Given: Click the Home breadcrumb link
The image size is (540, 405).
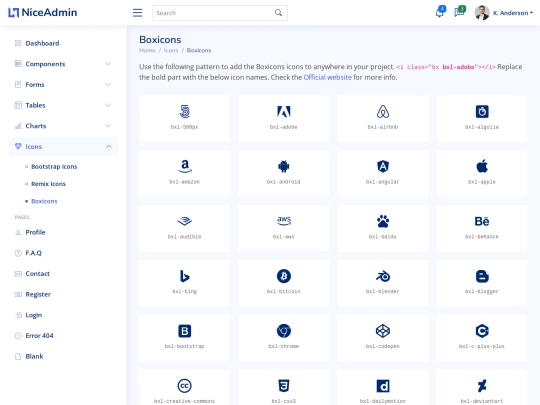Looking at the screenshot, I should pos(147,50).
